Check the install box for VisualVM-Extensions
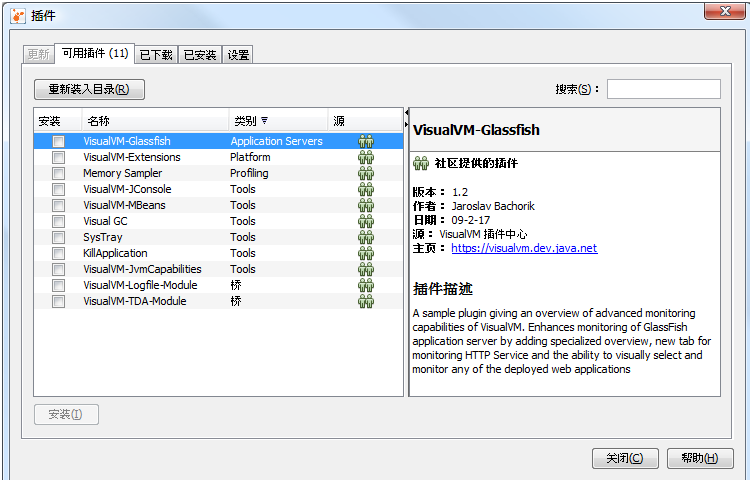750x480 pixels. pyautogui.click(x=58, y=157)
